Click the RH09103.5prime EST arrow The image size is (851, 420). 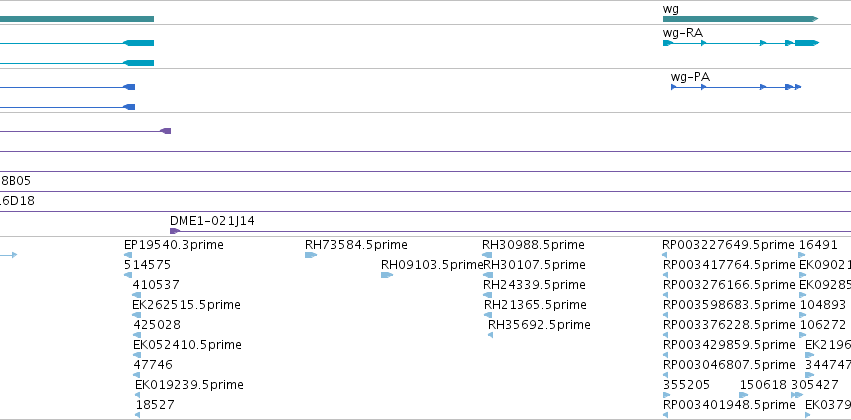(387, 275)
